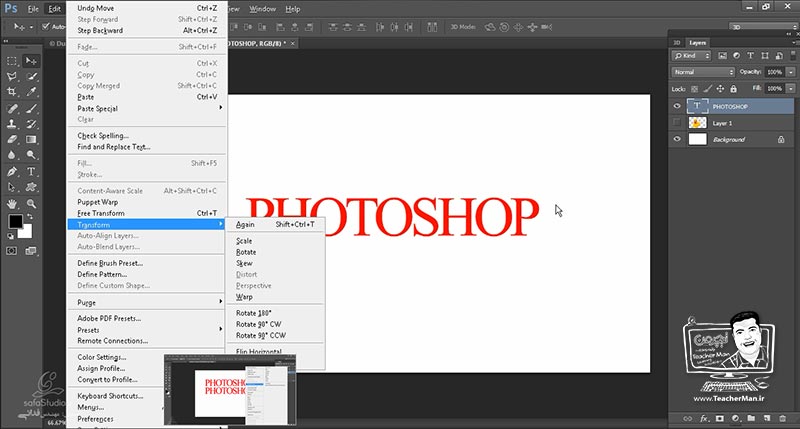Screen dimensions: 800x429
Task: Choose Free Transform
Action: 147,213
